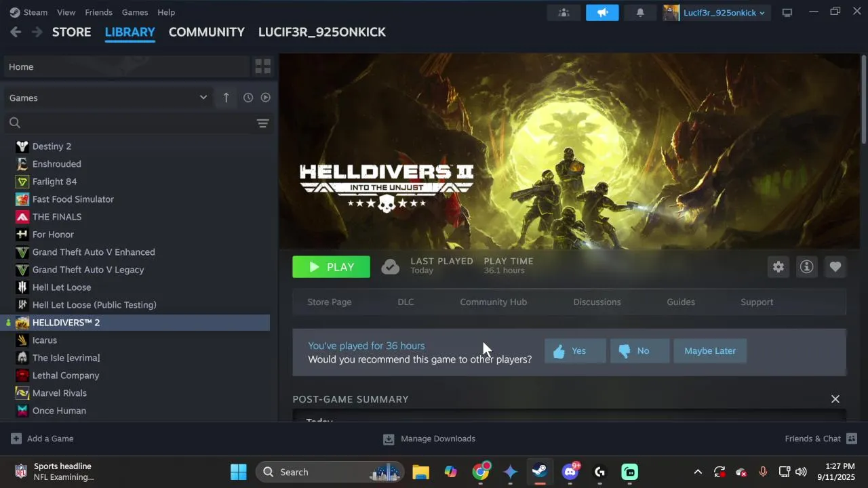Go to the STORE tab
The height and width of the screenshot is (488, 868).
click(x=72, y=32)
